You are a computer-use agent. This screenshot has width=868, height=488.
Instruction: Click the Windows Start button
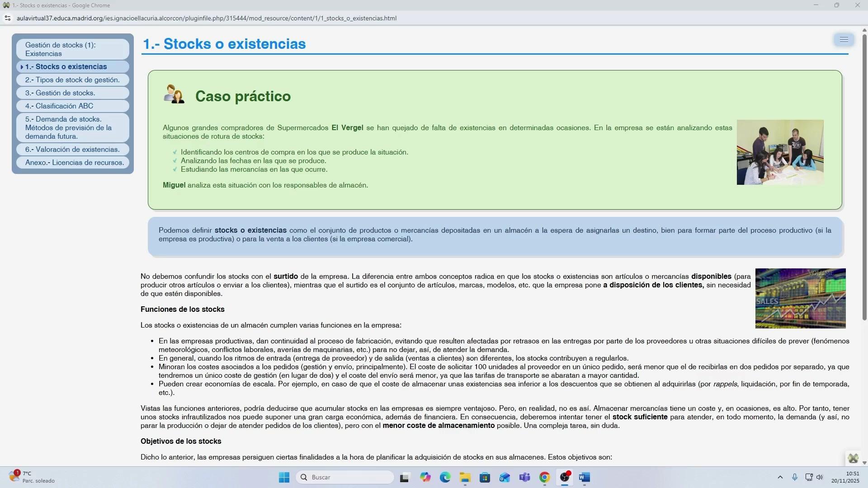point(284,478)
